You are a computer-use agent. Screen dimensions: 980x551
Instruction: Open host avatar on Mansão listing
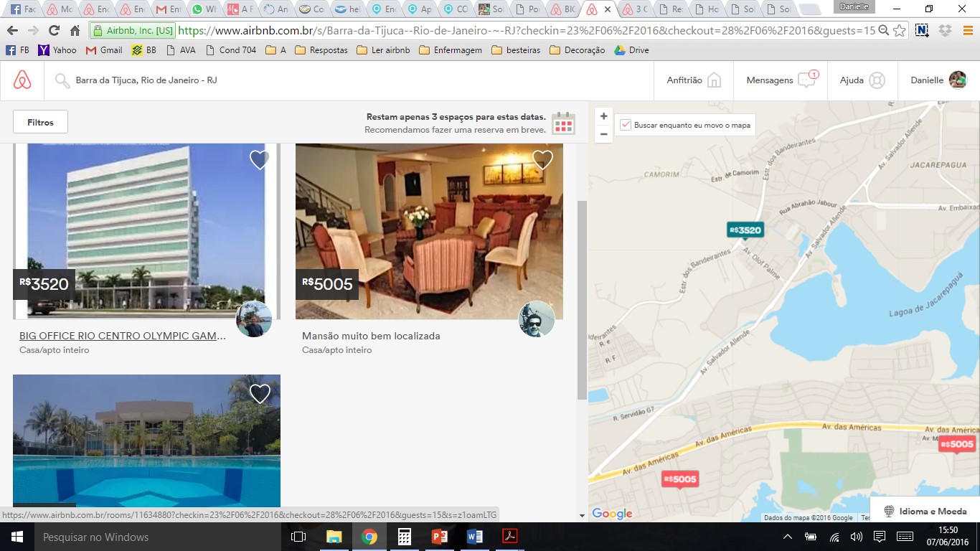click(537, 319)
